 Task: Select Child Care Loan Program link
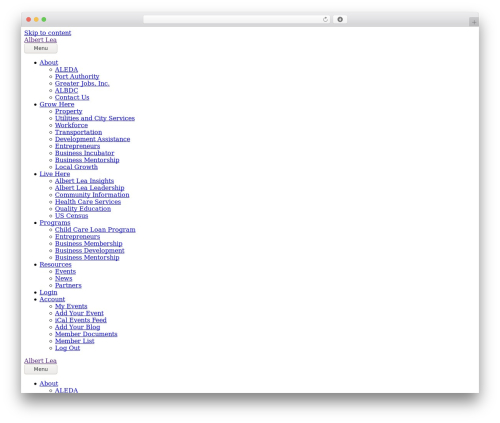coord(95,230)
